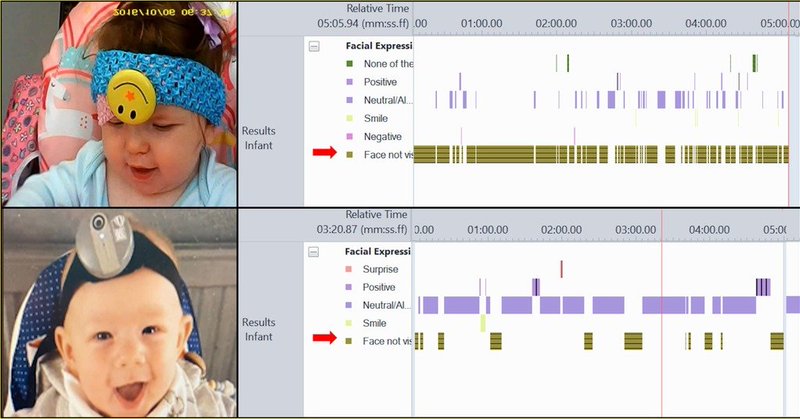Click the bottom 'Facial Expressi' group heading
The height and width of the screenshot is (419, 800).
tap(378, 251)
